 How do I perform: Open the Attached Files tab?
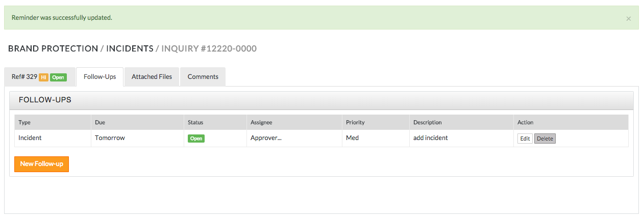[x=152, y=77]
